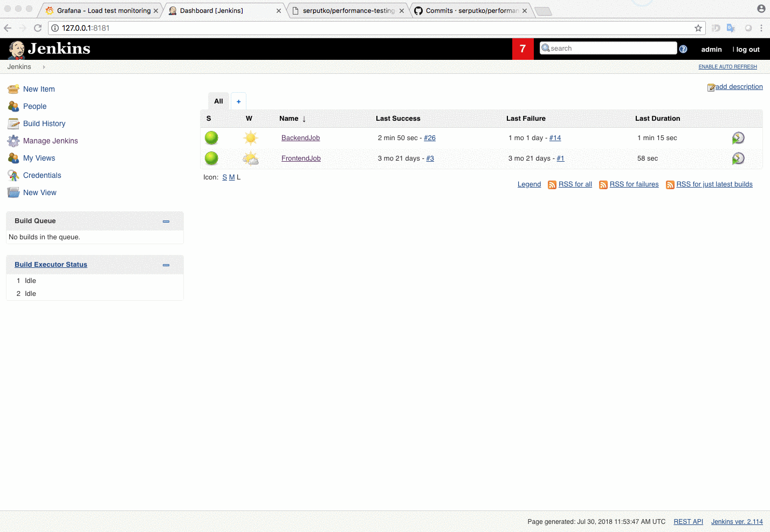Bookmark page with the star icon

point(698,28)
